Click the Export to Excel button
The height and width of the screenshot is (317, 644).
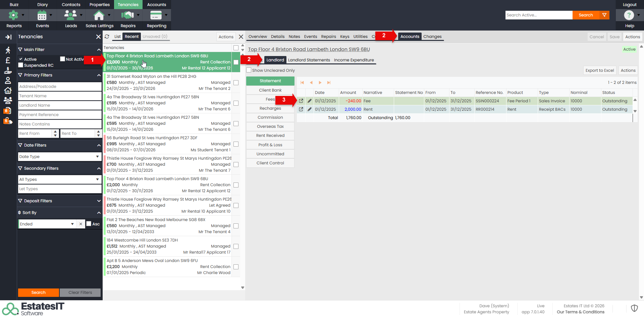pyautogui.click(x=600, y=70)
